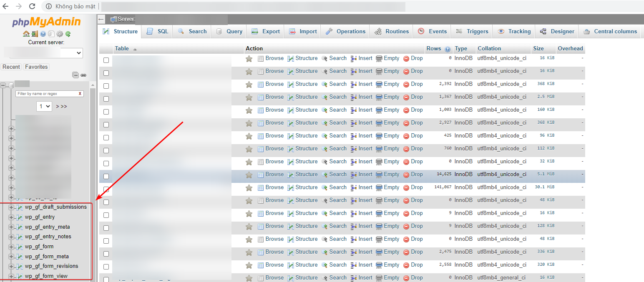Click table icon beside wp_gf_entry in tree

[19, 217]
